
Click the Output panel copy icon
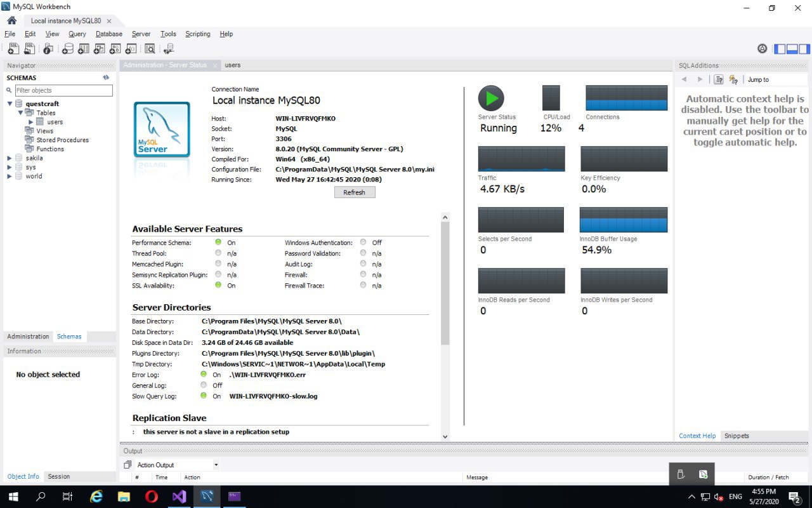pyautogui.click(x=128, y=465)
